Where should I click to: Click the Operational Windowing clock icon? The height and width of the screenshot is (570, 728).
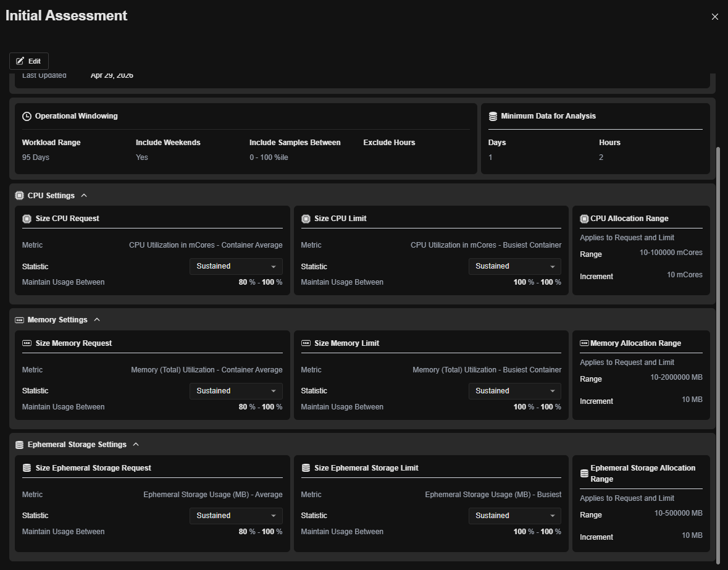(27, 116)
